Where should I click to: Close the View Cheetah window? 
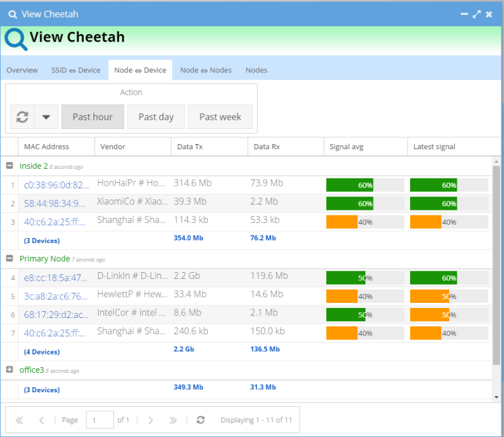489,14
